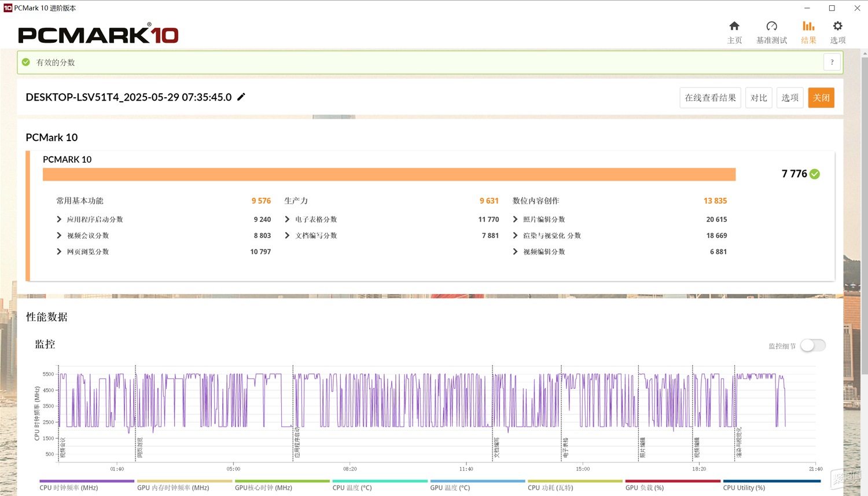Click the vertical scrollbar thumb
The width and height of the screenshot is (868, 496).
tap(865, 215)
